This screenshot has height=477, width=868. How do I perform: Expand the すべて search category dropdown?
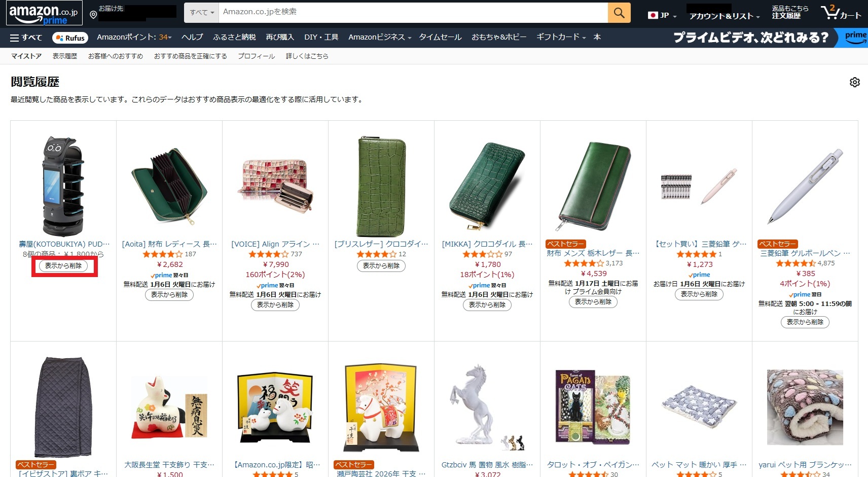[x=202, y=13]
